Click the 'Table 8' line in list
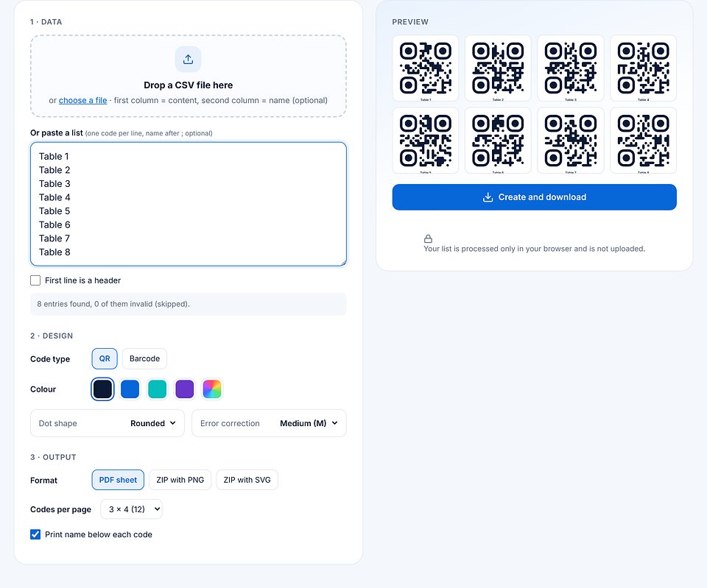This screenshot has height=588, width=707. pyautogui.click(x=54, y=252)
